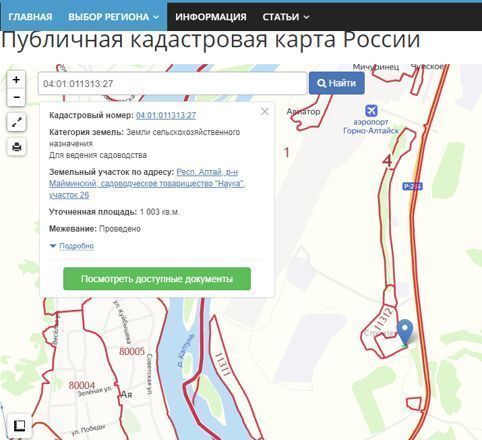Screen dimensions: 482x440
Task: Click the Уточненная площадь 1 003 кв.м. text
Action: click(x=114, y=212)
